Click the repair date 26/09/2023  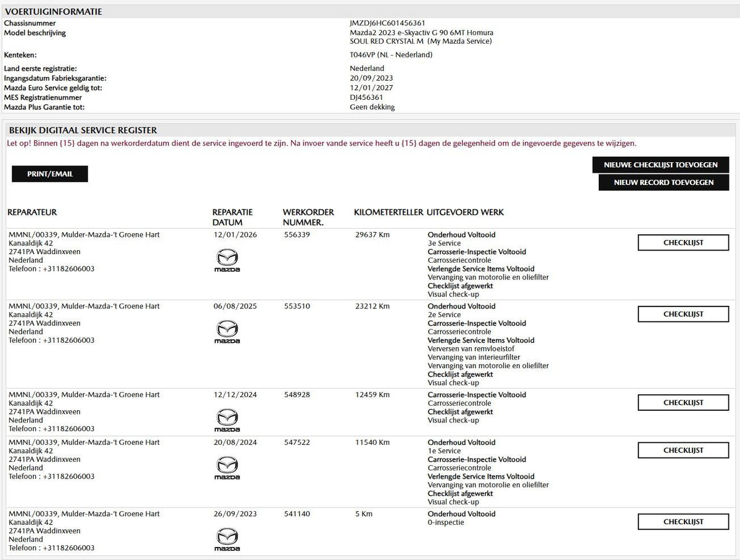point(235,514)
